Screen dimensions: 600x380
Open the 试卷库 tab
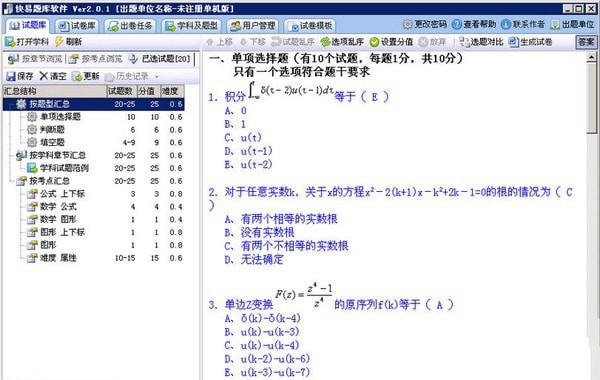pyautogui.click(x=77, y=26)
